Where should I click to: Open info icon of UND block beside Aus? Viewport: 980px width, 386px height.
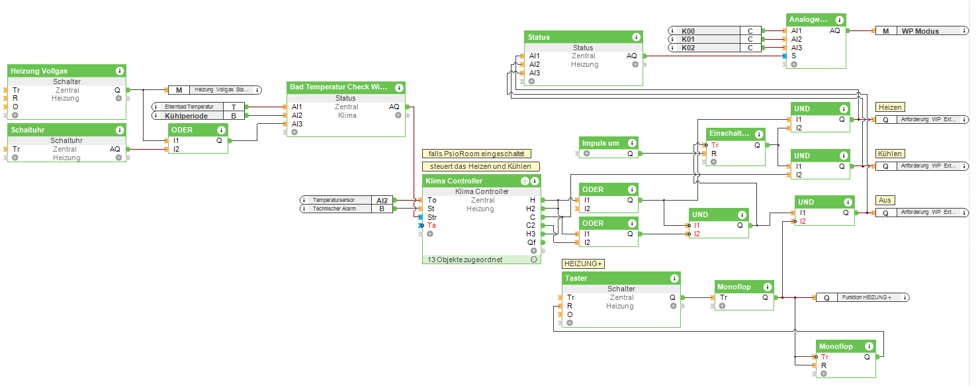pos(847,202)
